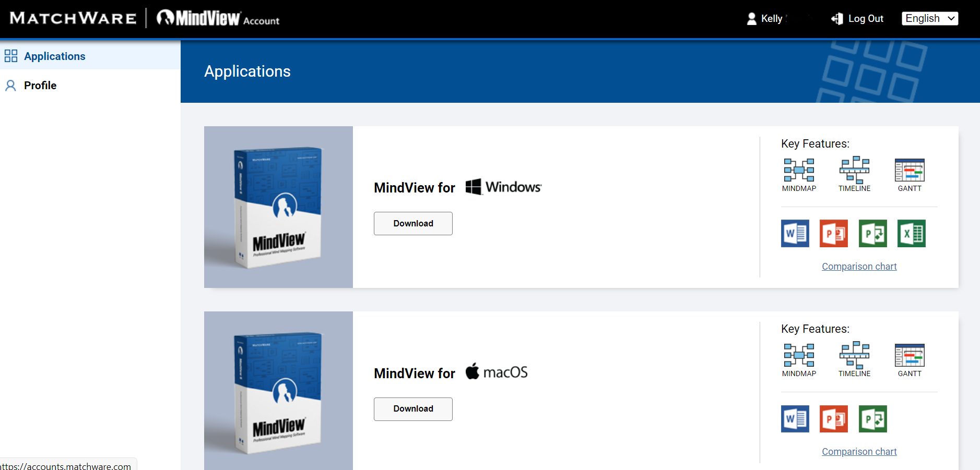Viewport: 980px width, 470px height.
Task: Download MindView for macOS
Action: pos(413,409)
